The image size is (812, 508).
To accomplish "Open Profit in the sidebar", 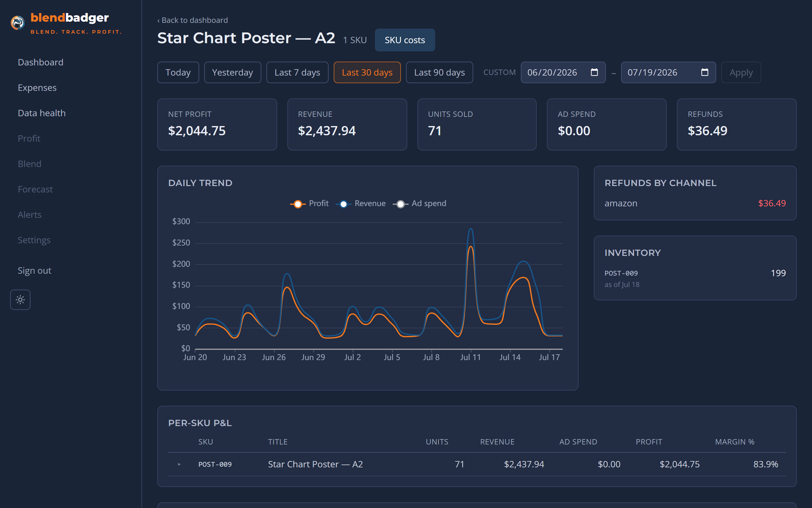I will coord(29,138).
